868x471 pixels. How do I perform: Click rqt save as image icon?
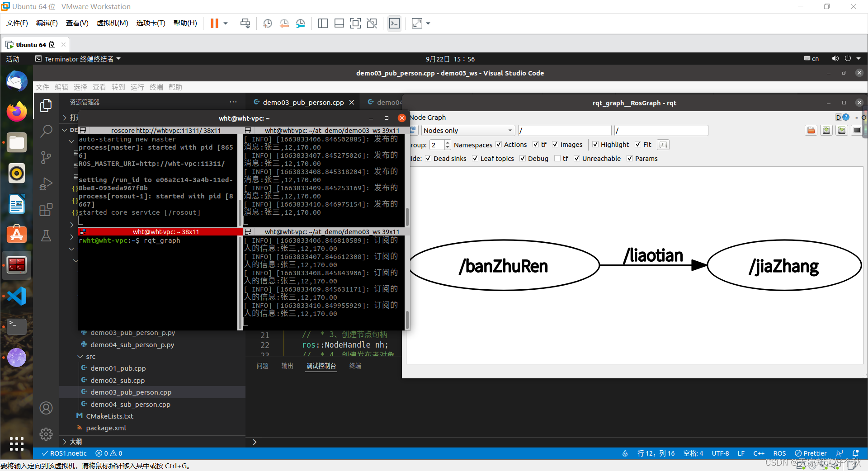click(857, 130)
